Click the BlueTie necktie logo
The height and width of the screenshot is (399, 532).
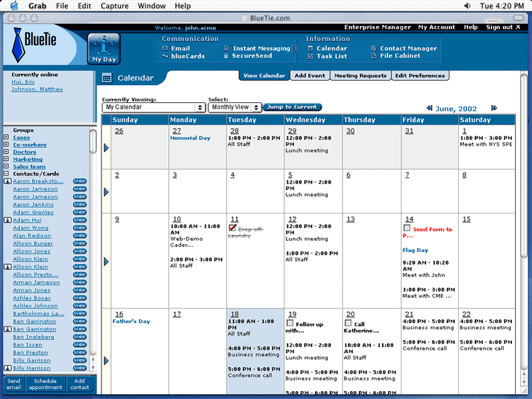(19, 45)
